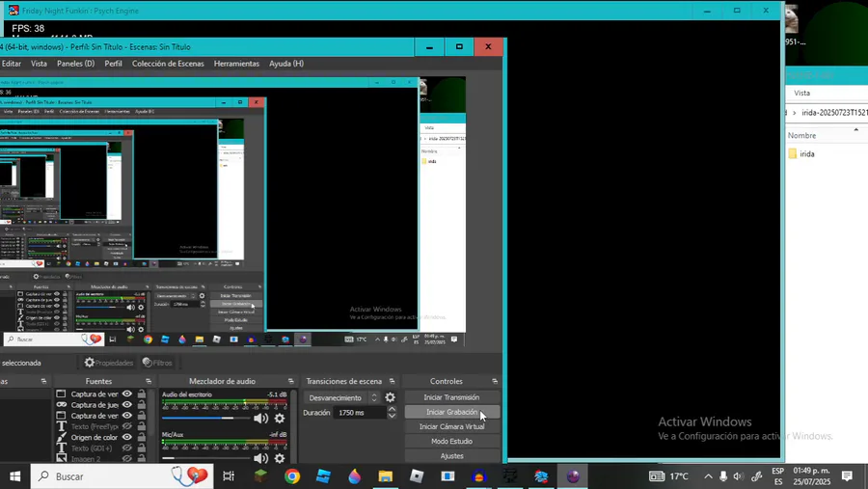Open the Ayuda (H) menu
The image size is (868, 489).
pyautogui.click(x=286, y=64)
